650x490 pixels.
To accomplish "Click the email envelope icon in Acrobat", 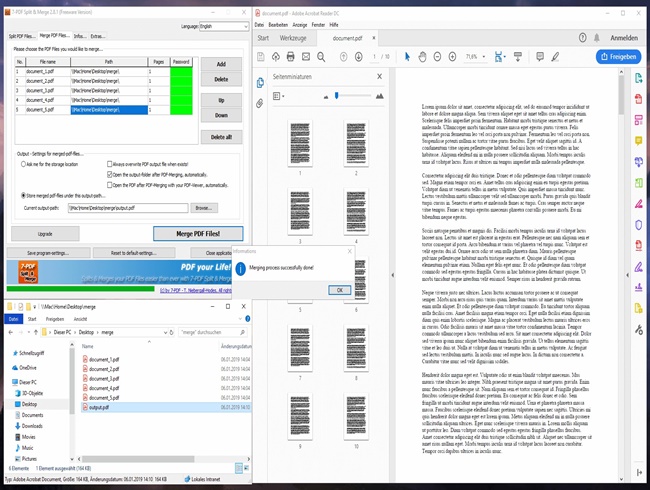I will (306, 57).
